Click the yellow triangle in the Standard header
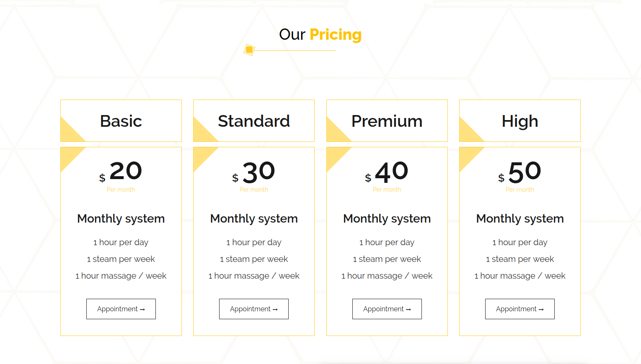Viewport: 641px width, 364px height. click(202, 133)
